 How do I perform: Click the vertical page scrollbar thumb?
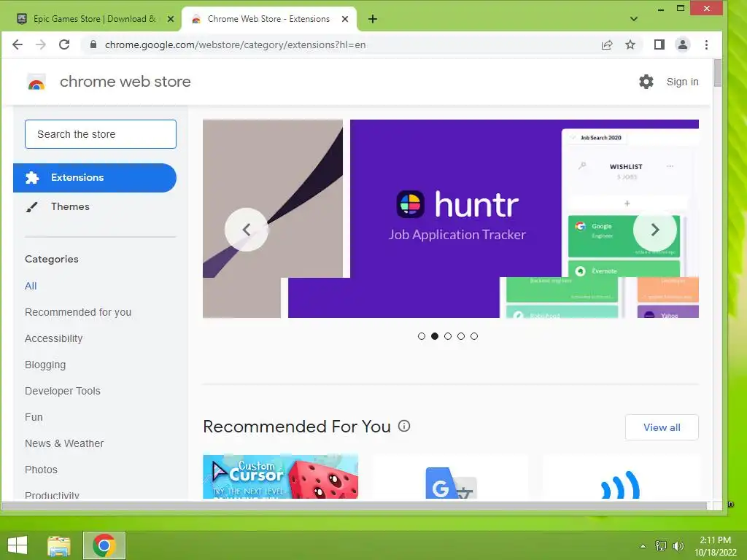[718, 73]
